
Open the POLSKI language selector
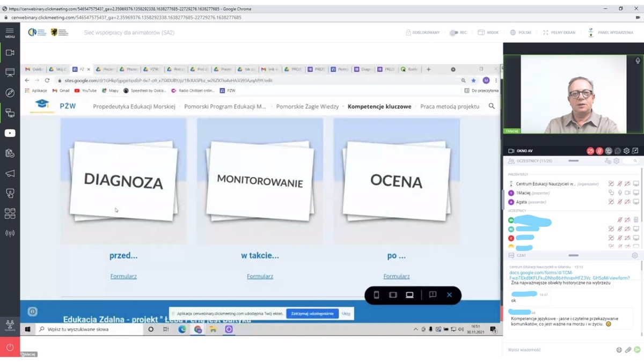point(520,33)
